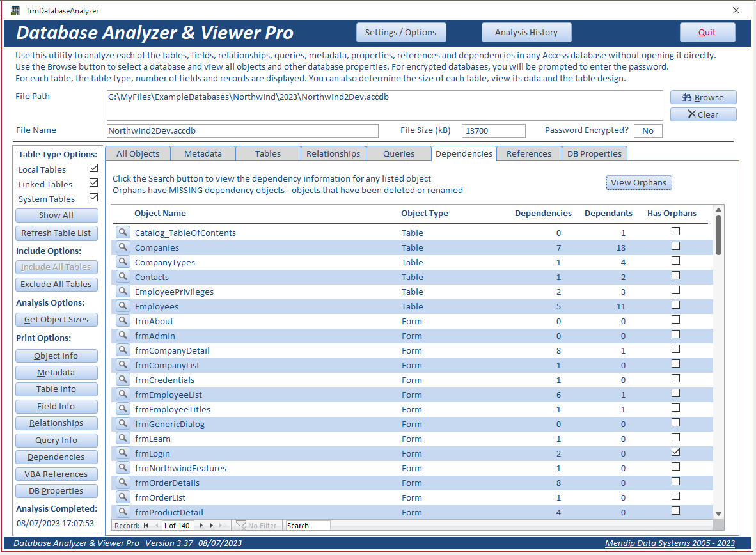Switch to Relationships tab

[x=333, y=153]
